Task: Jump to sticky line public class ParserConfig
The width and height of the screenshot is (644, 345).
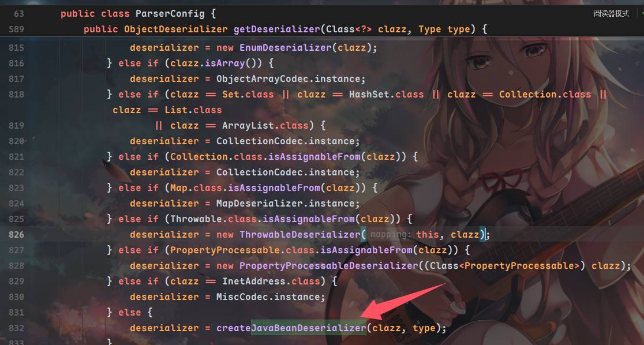Action: pos(138,13)
